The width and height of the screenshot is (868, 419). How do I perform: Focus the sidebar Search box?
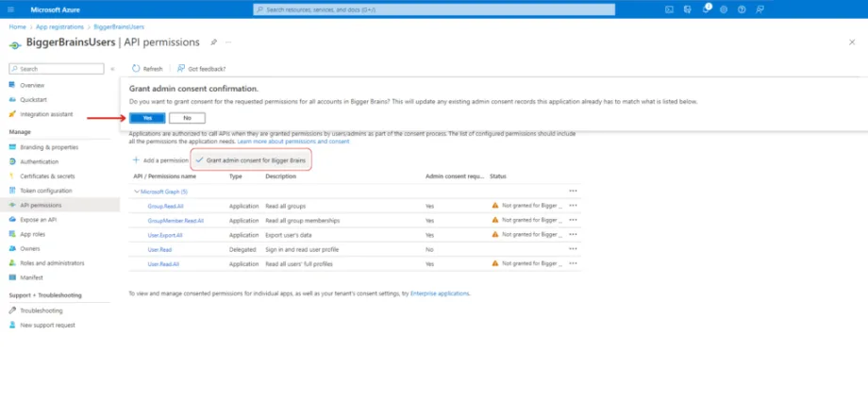57,69
